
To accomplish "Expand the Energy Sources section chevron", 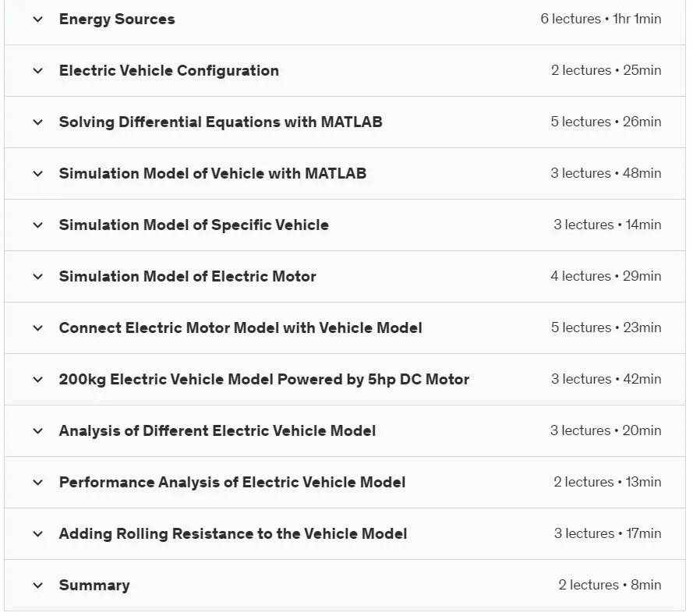I will pyautogui.click(x=38, y=19).
